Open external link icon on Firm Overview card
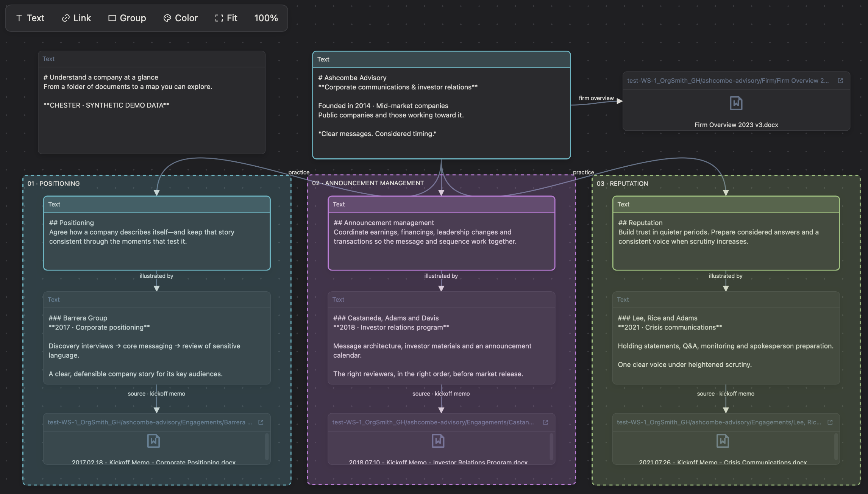Screen dimensions: 868x494 coord(840,81)
